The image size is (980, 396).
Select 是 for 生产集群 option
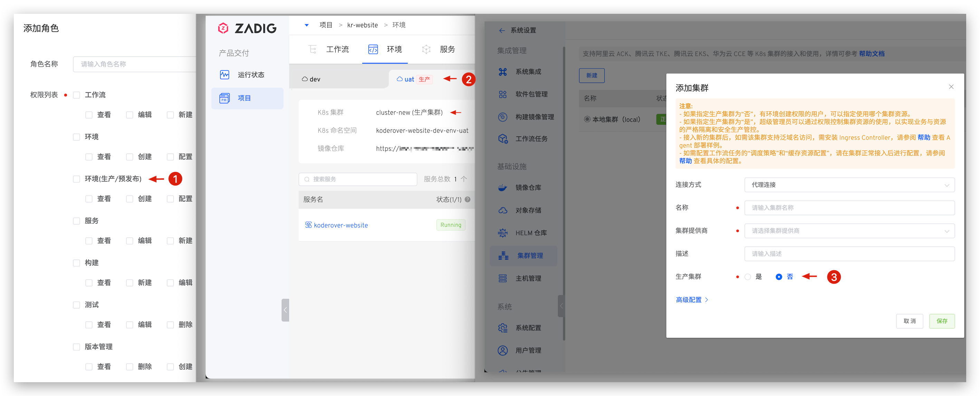point(748,277)
